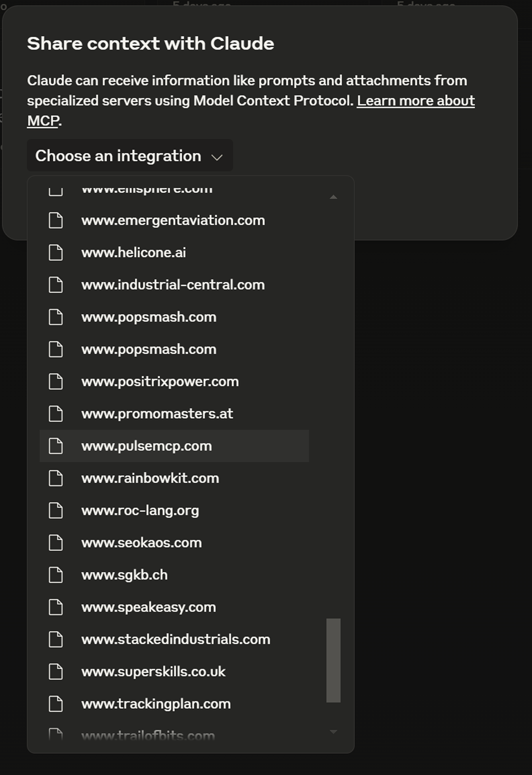
Task: Pick www.positrixpower.com in the list
Action: (174, 382)
